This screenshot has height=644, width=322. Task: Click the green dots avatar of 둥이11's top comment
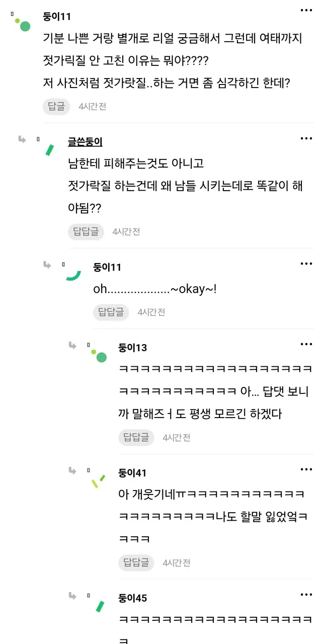pos(23,24)
